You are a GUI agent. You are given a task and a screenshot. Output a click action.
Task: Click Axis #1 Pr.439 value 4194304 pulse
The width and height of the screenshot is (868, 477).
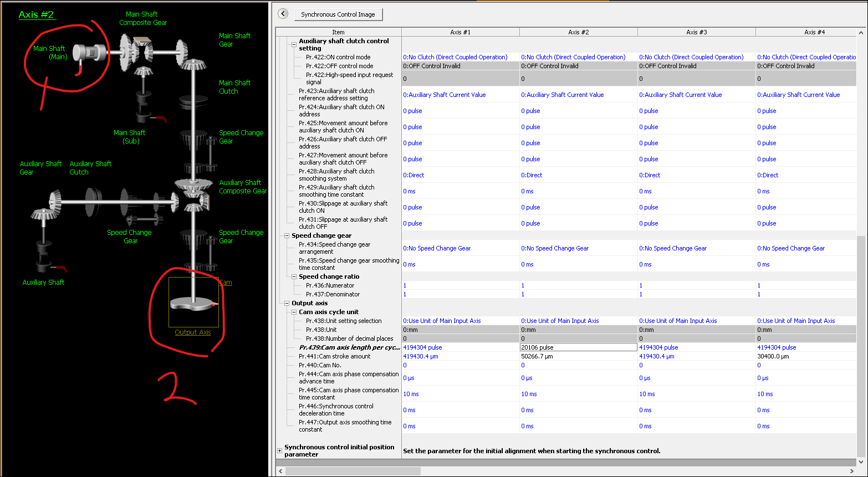(461, 347)
